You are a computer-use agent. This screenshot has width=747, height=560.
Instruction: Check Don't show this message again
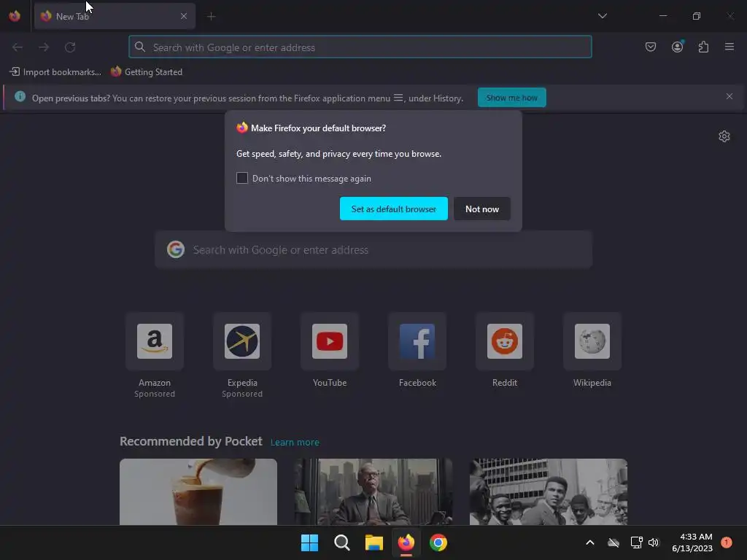(242, 178)
